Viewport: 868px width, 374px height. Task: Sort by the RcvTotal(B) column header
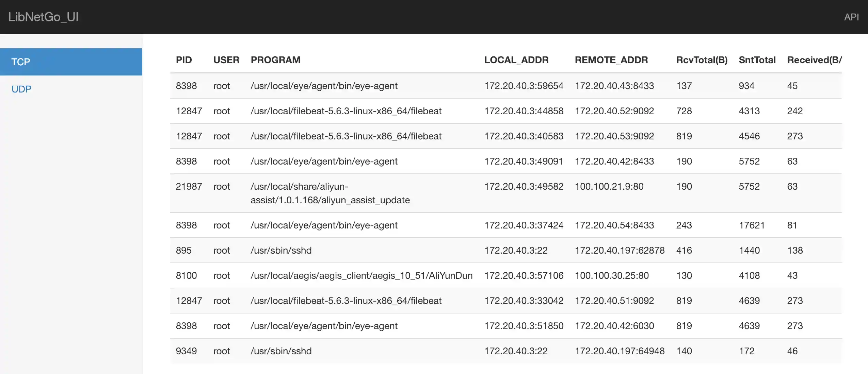tap(702, 60)
